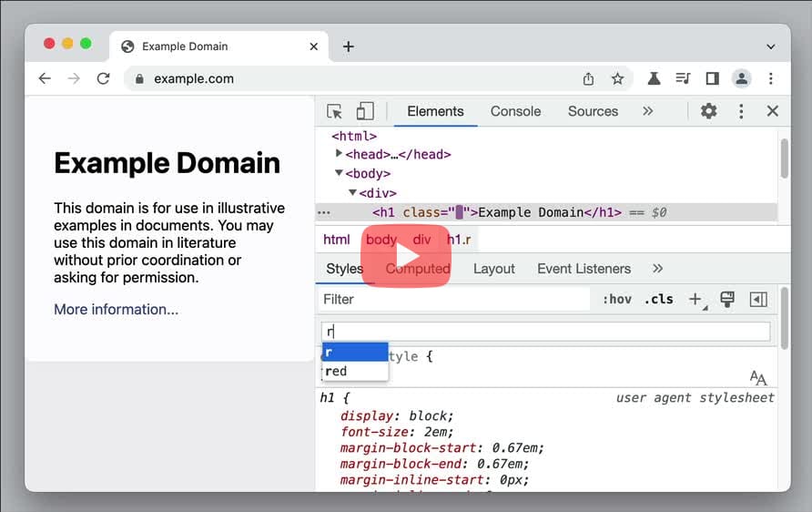The height and width of the screenshot is (512, 812).
Task: Click div in the breadcrumb bar
Action: 421,240
